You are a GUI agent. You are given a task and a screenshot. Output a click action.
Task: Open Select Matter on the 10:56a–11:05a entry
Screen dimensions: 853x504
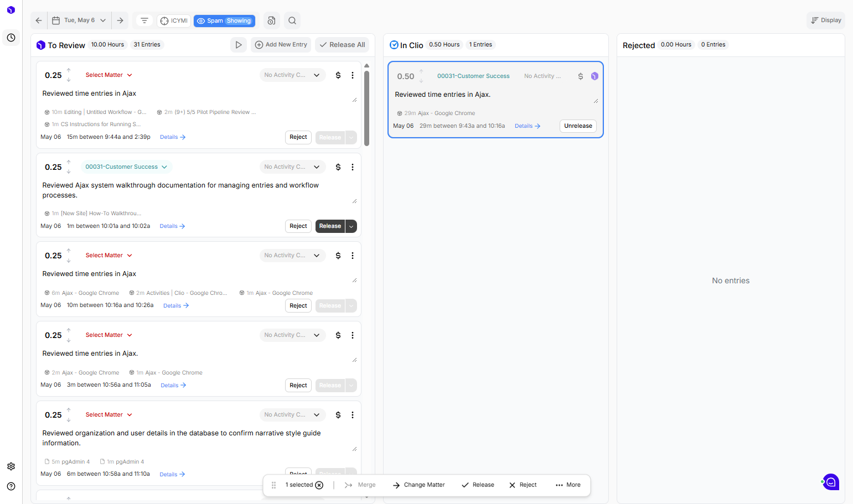pyautogui.click(x=109, y=335)
